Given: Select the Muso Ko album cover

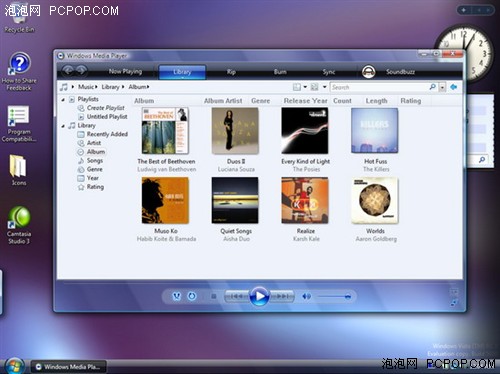Looking at the screenshot, I should [165, 200].
